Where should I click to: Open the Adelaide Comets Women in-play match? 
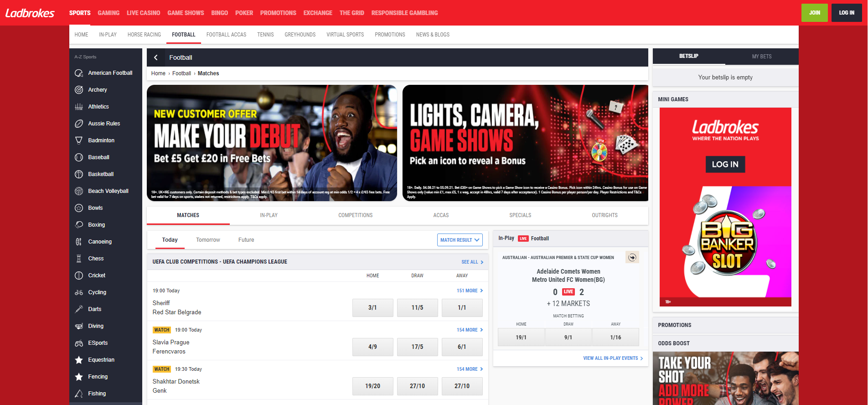click(568, 275)
